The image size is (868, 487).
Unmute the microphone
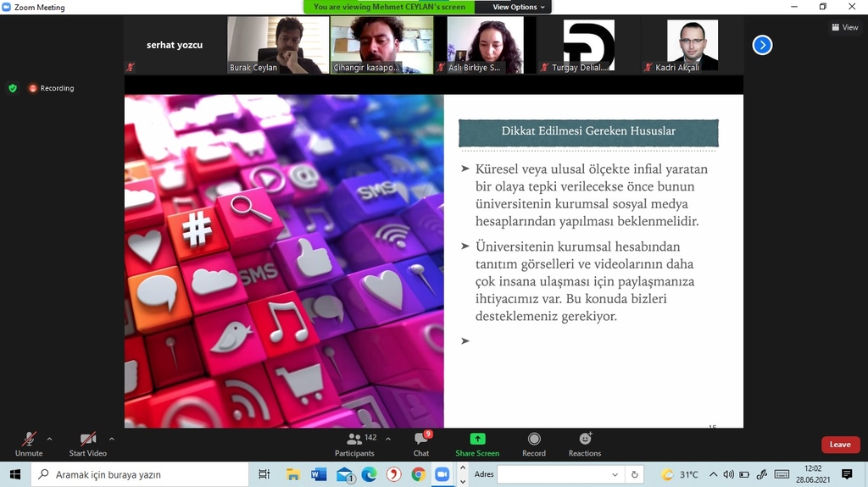click(x=29, y=445)
